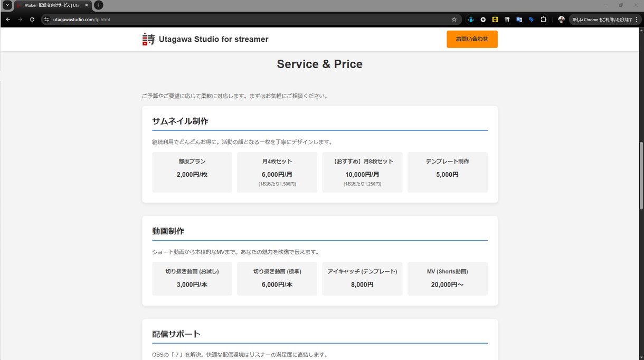Close the Vtuber service browser tab
644x360 pixels.
click(87, 5)
